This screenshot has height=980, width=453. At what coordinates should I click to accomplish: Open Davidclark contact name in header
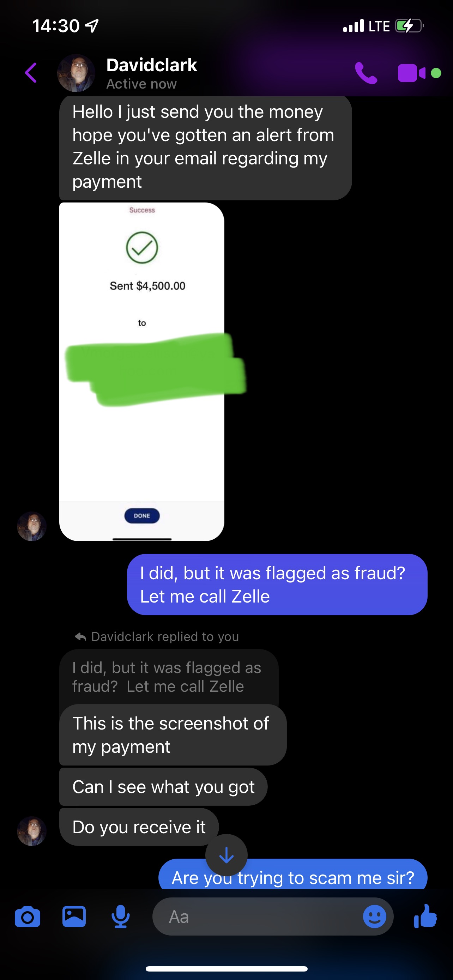tap(152, 65)
